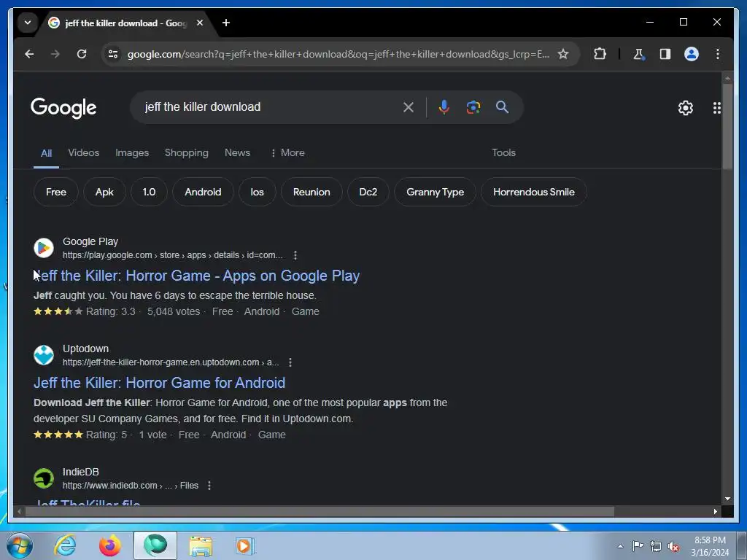This screenshot has width=747, height=560.
Task: Open Google logo homepage
Action: tap(63, 108)
